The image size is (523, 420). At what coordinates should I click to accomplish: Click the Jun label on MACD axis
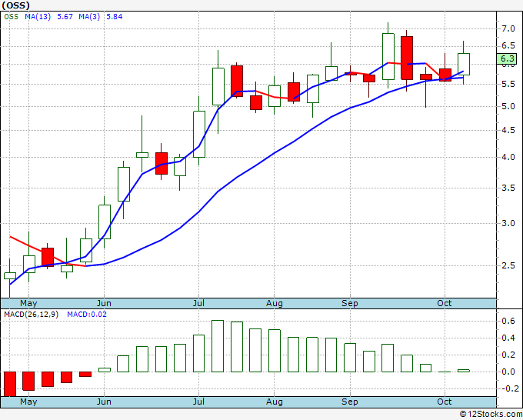pyautogui.click(x=104, y=402)
